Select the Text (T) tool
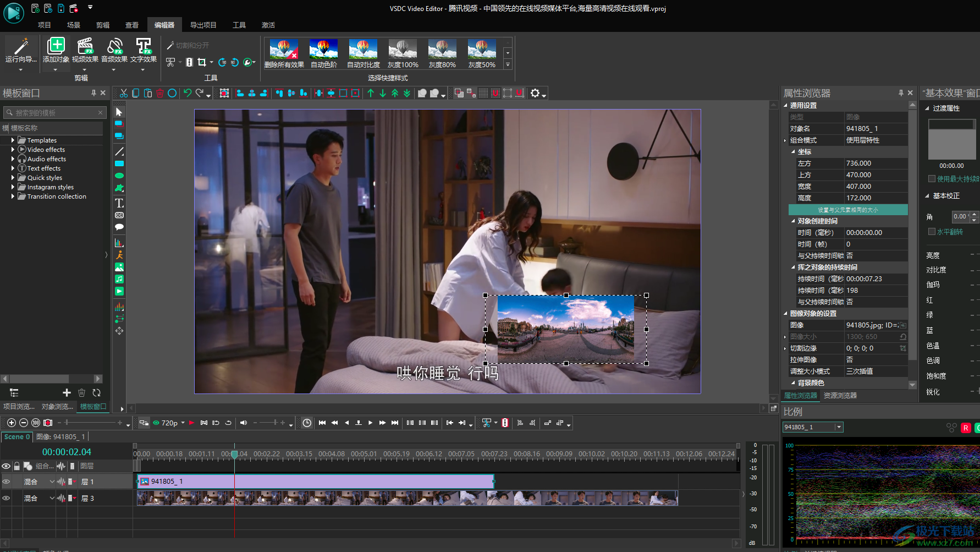The image size is (980, 552). (x=119, y=203)
